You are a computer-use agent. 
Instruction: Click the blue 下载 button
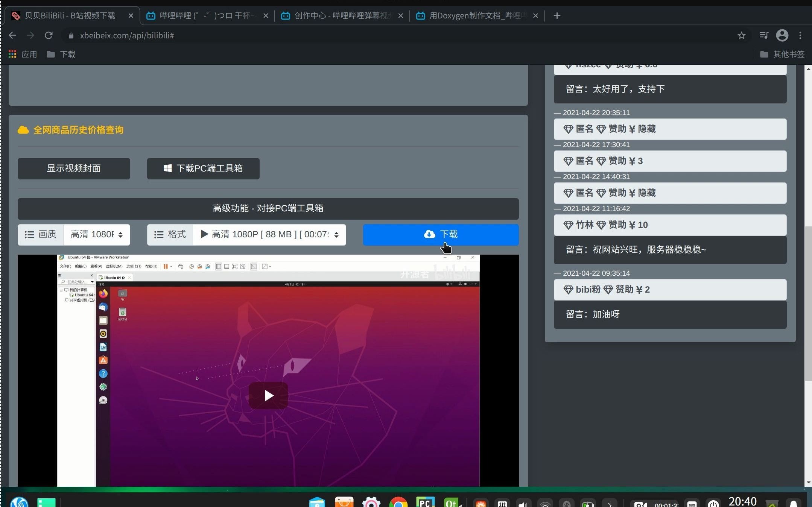pos(441,235)
